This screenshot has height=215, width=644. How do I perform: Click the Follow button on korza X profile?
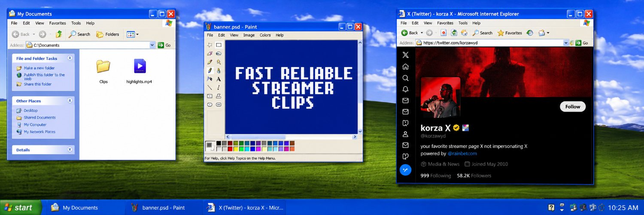click(x=573, y=107)
